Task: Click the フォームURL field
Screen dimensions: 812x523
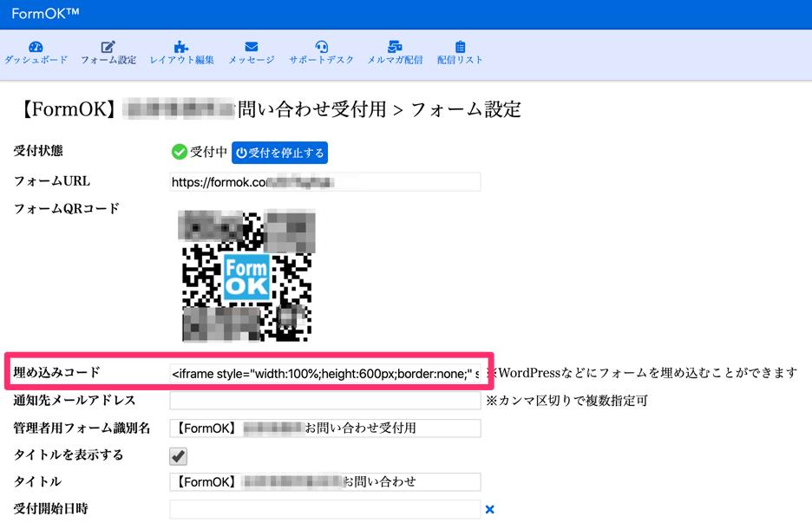Action: coord(324,182)
